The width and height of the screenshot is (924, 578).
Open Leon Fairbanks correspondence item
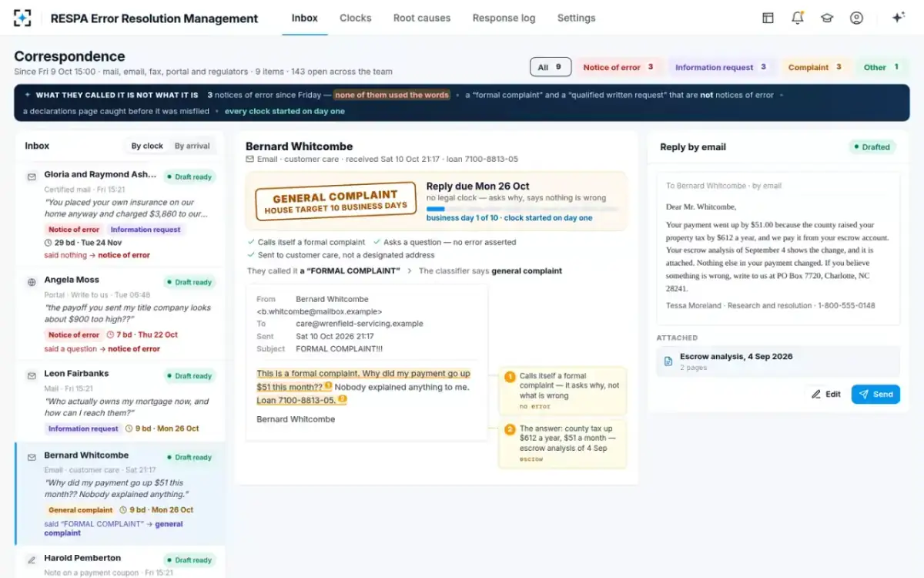point(120,402)
